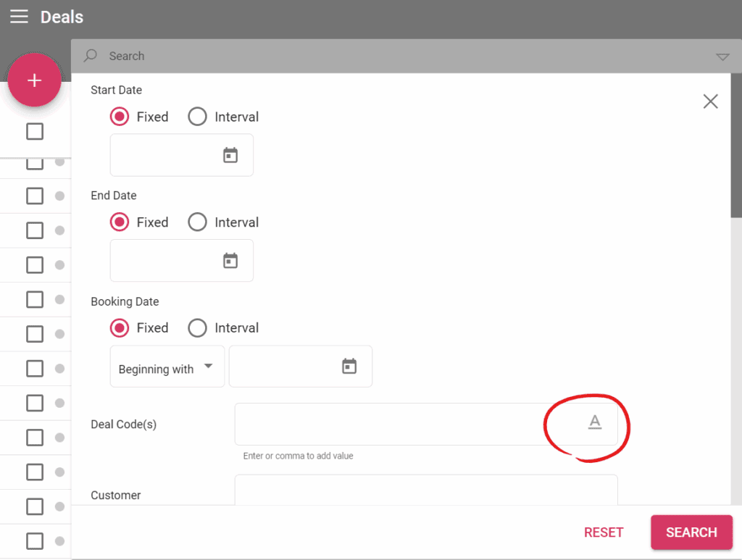Image resolution: width=742 pixels, height=560 pixels.
Task: Click the text format icon in Deal Code(s)
Action: [x=594, y=422]
